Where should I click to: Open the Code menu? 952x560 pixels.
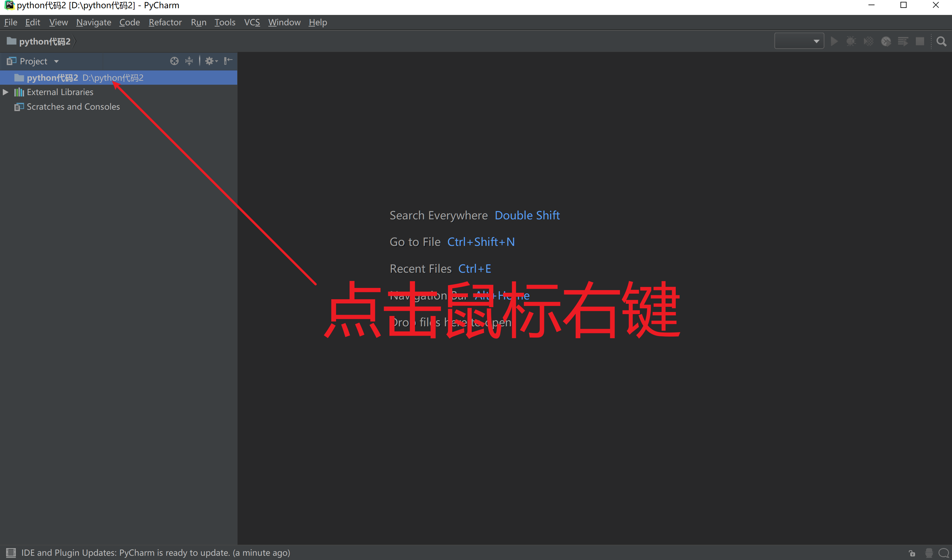coord(130,22)
